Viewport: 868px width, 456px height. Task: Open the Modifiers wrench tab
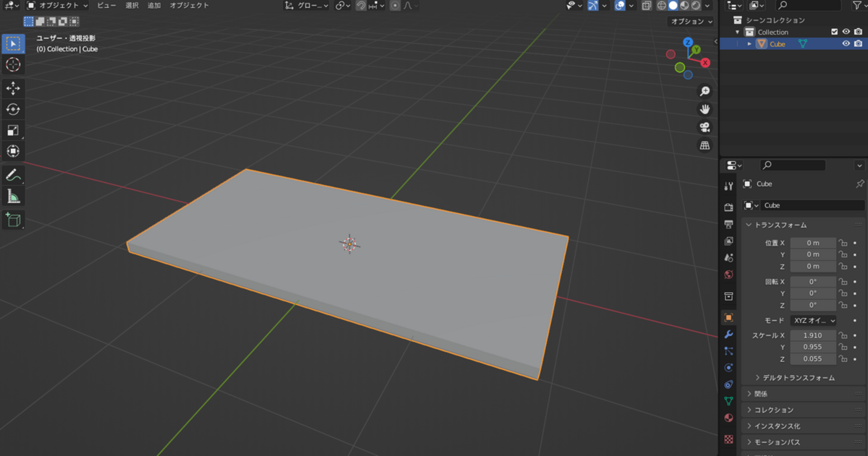click(x=728, y=335)
